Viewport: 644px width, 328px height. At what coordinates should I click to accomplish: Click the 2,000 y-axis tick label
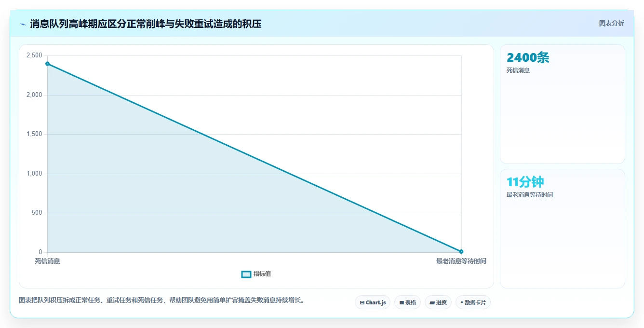pos(34,95)
